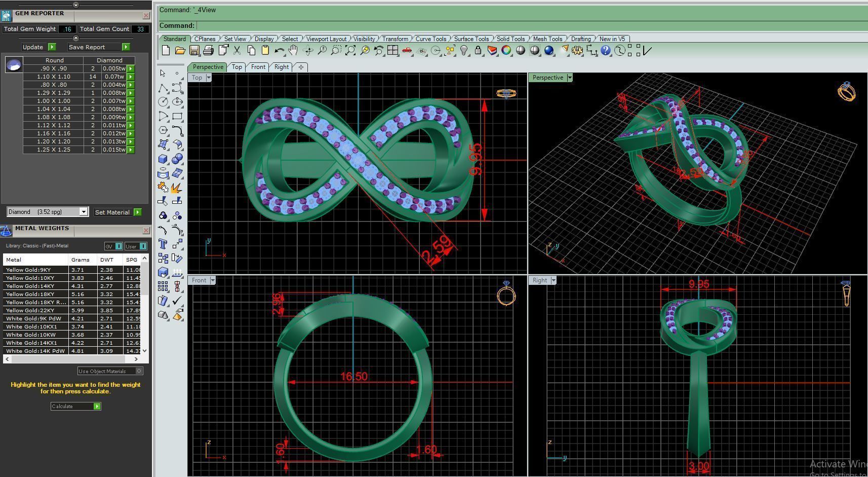Open the Layers panel icon
The height and width of the screenshot is (477, 868).
pyautogui.click(x=492, y=50)
